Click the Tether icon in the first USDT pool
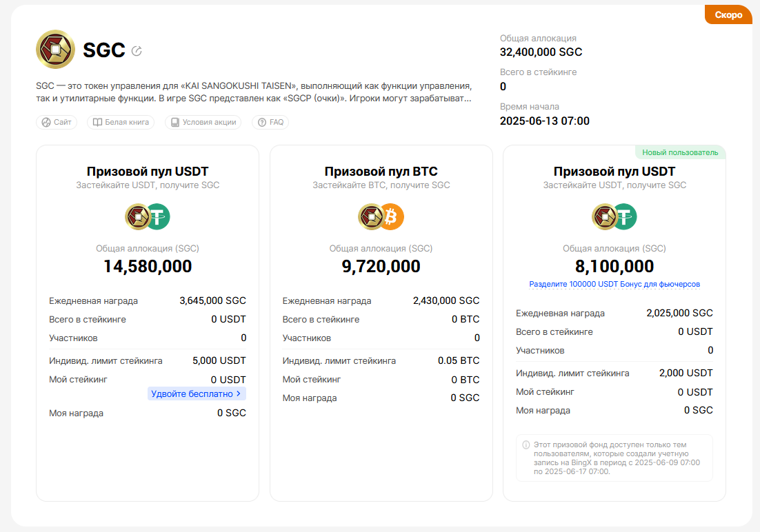 tap(158, 216)
